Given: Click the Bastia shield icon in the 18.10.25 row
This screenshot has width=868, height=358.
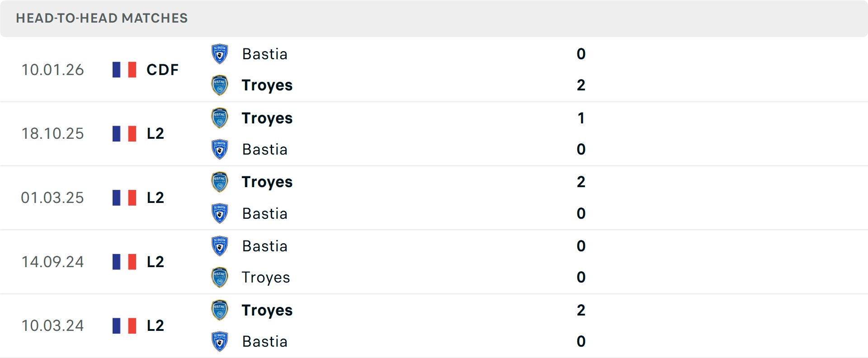Looking at the screenshot, I should pyautogui.click(x=220, y=149).
